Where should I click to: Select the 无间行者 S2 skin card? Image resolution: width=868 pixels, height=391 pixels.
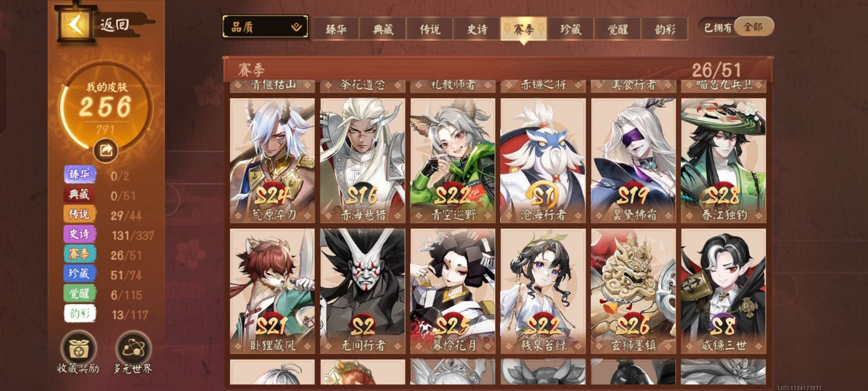pos(362,291)
